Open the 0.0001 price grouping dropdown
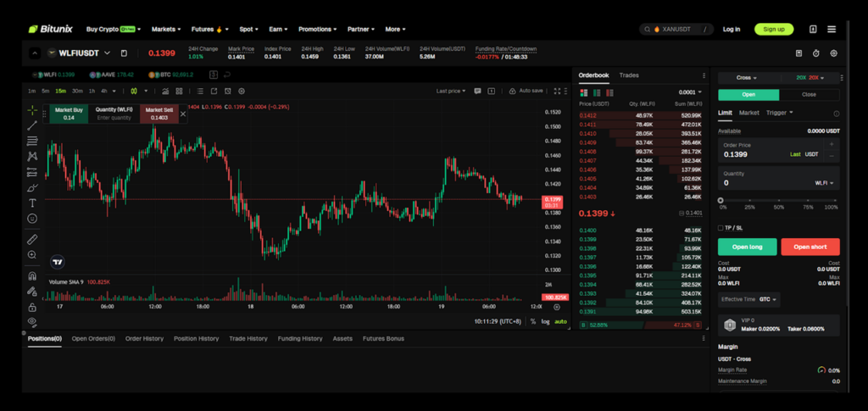 click(x=690, y=92)
